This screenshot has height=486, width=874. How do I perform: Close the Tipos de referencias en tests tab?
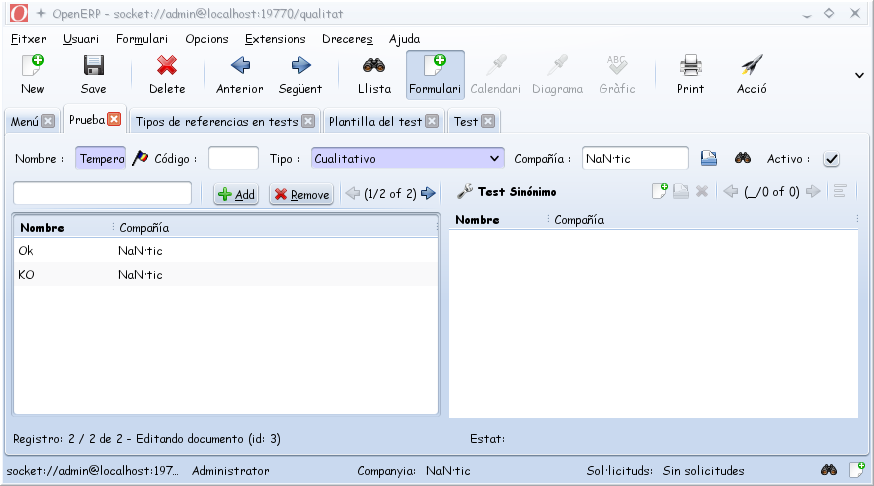pyautogui.click(x=308, y=121)
